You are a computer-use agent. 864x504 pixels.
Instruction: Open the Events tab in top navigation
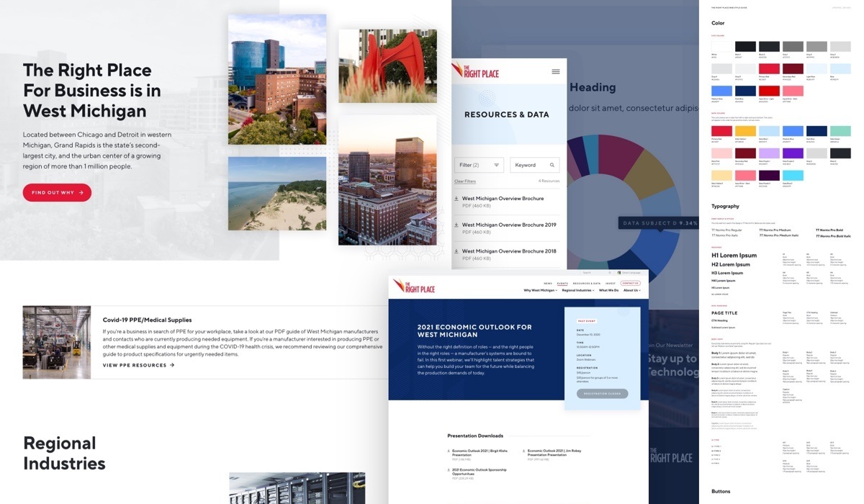click(562, 284)
